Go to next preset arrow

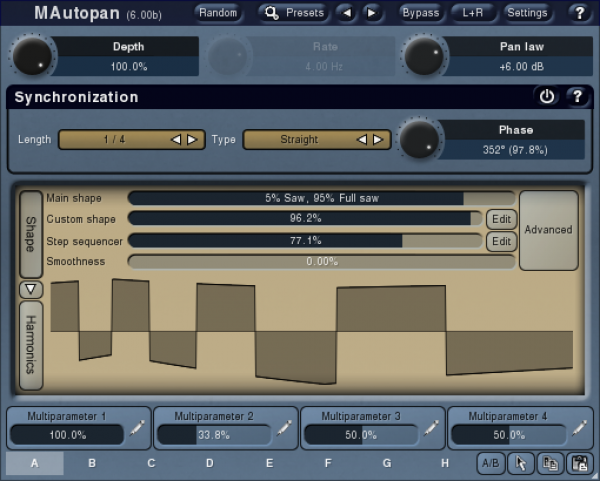coord(371,13)
